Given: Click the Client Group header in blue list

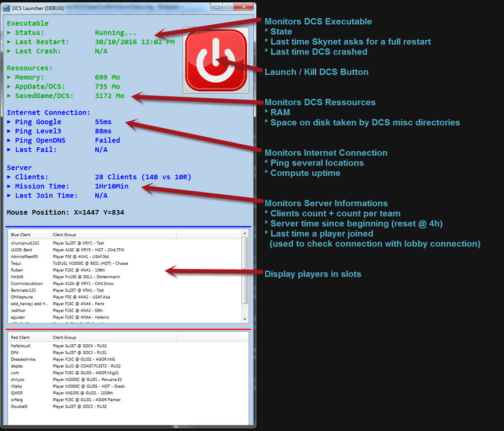Looking at the screenshot, I should 113,234.
